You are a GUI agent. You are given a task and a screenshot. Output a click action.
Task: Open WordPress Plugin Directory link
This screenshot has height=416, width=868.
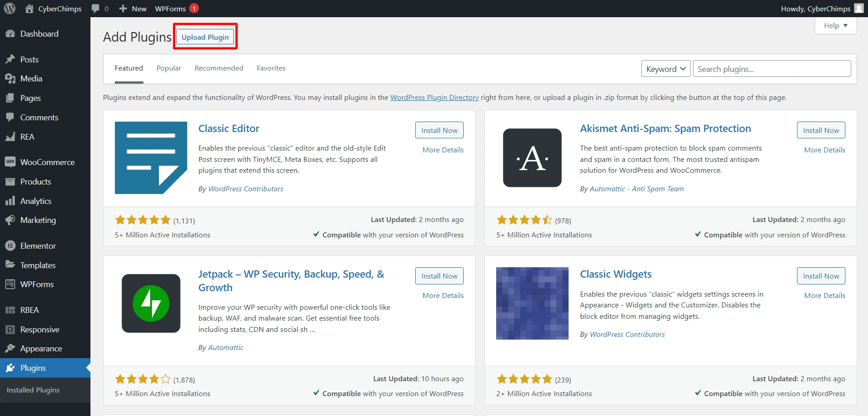point(434,97)
